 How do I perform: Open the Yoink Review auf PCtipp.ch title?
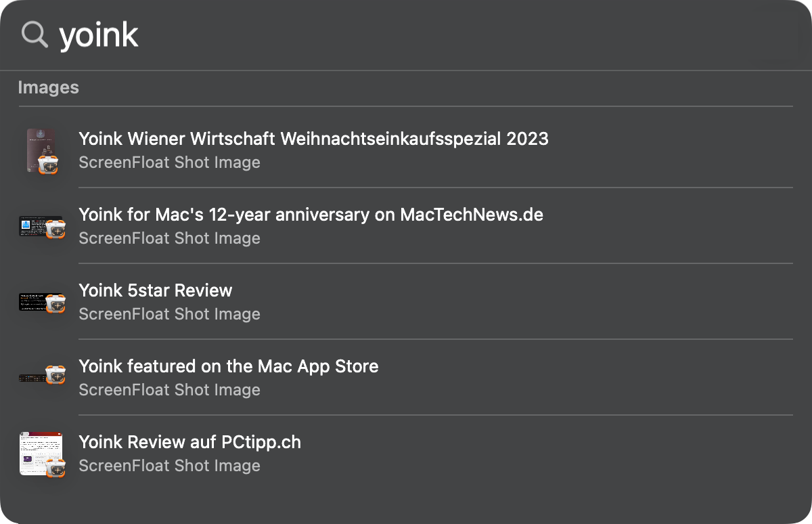(x=189, y=442)
